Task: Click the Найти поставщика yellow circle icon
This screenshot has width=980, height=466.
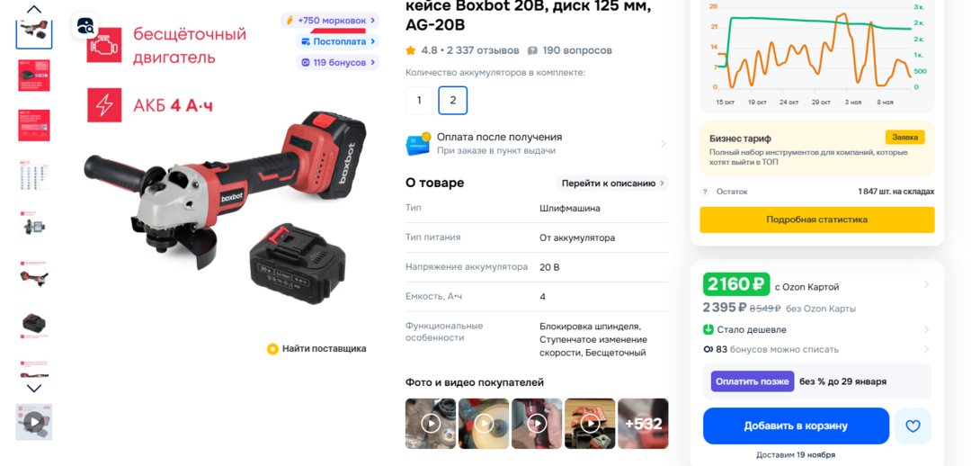Action: [x=272, y=349]
